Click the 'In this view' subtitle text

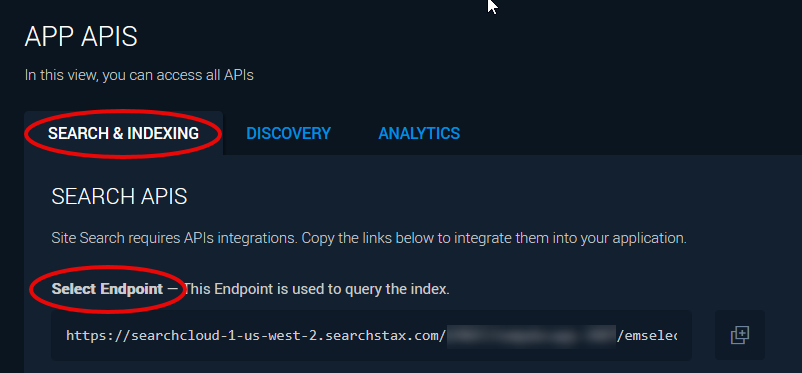[x=139, y=76]
